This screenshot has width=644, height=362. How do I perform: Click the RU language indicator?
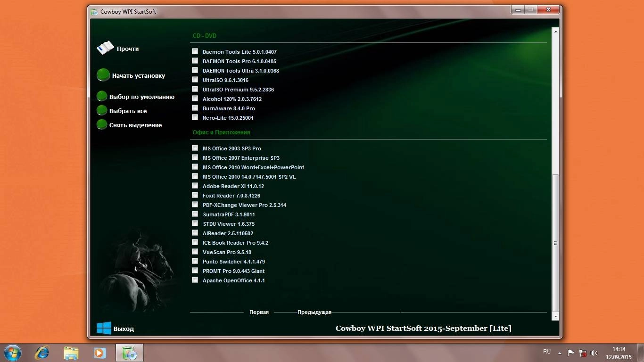[x=547, y=352]
